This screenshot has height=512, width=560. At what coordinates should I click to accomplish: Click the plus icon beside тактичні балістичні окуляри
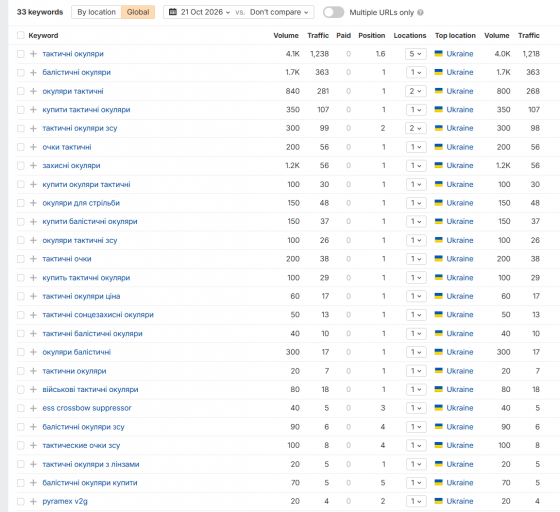pos(33,333)
